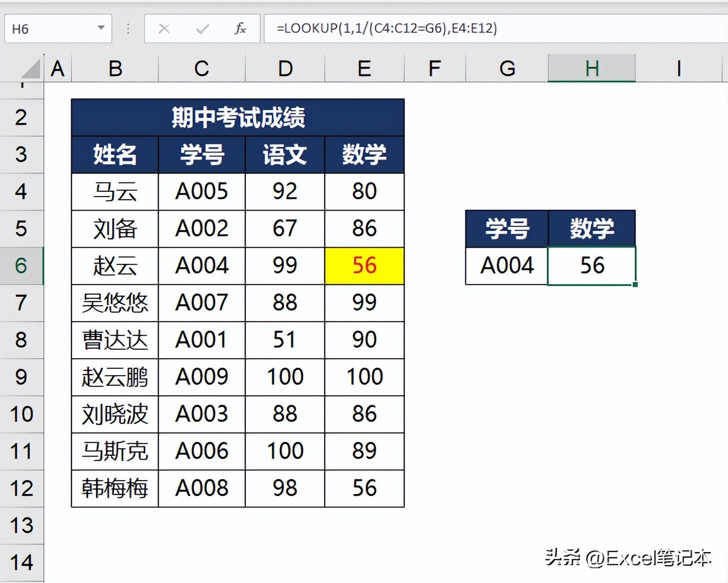Select student ID cell A003
The image size is (728, 583).
pyautogui.click(x=202, y=414)
